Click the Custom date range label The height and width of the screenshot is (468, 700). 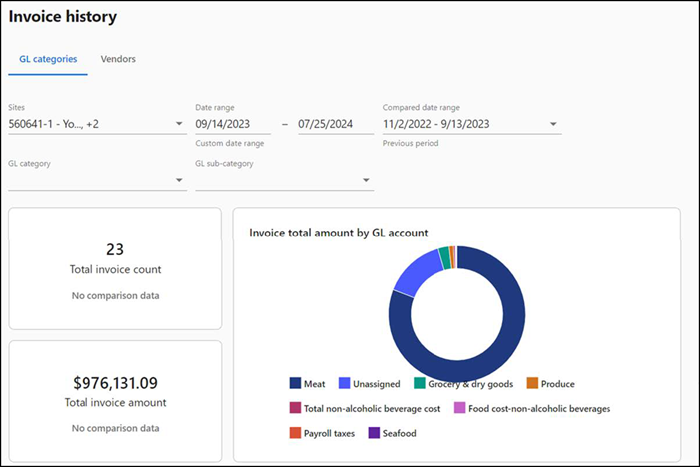click(x=229, y=143)
